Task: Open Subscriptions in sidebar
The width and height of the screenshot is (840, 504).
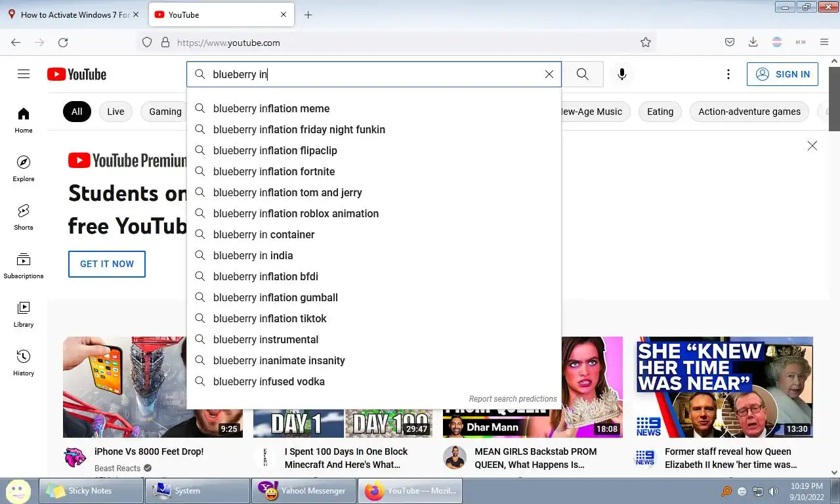Action: (24, 266)
